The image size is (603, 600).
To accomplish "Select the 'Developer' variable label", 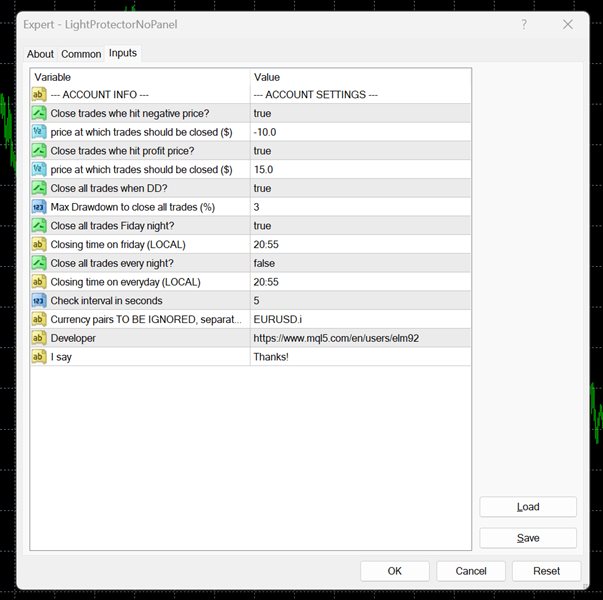I will tap(73, 338).
